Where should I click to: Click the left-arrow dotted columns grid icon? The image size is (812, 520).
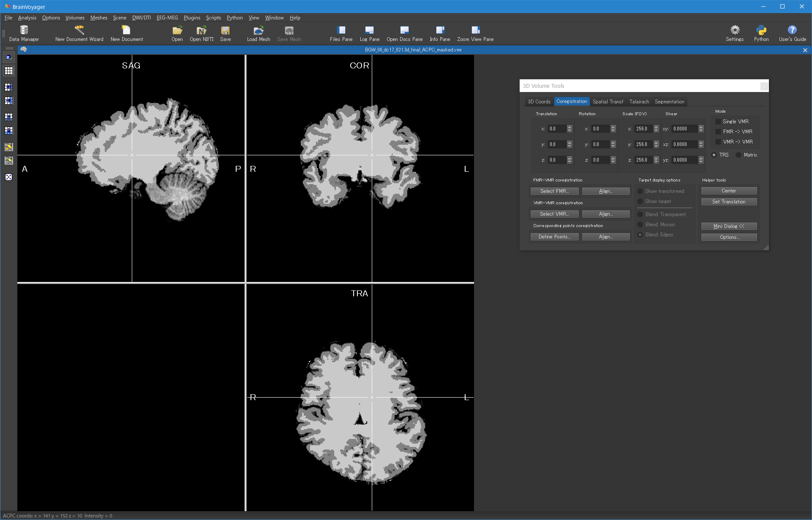(x=8, y=87)
